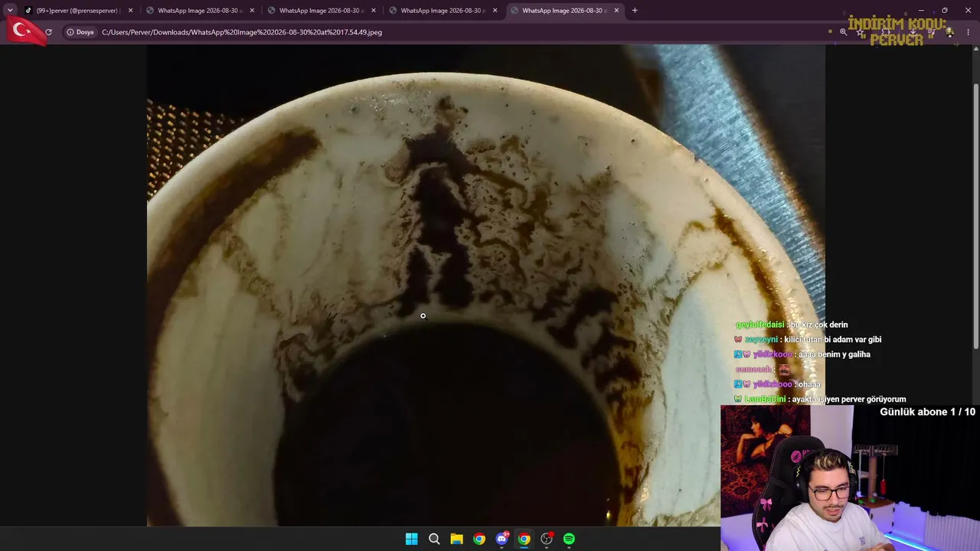
Task: View the Dosya site information chip
Action: click(x=80, y=32)
